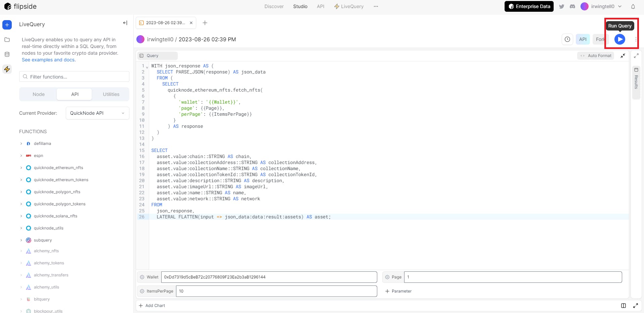Viewport: 644px width, 313px height.
Task: Fold code block at line 1
Action: (x=147, y=67)
